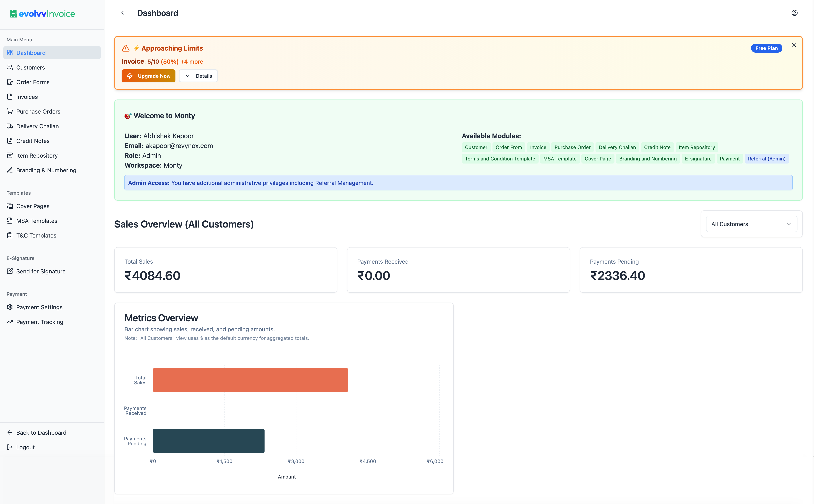Open the Item Repository icon
Viewport: 814px width, 504px height.
10,155
